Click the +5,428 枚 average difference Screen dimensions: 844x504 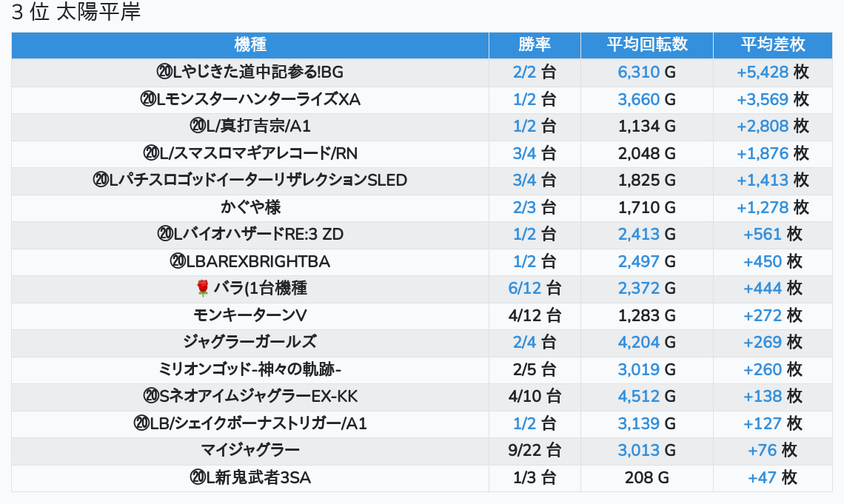pos(772,72)
